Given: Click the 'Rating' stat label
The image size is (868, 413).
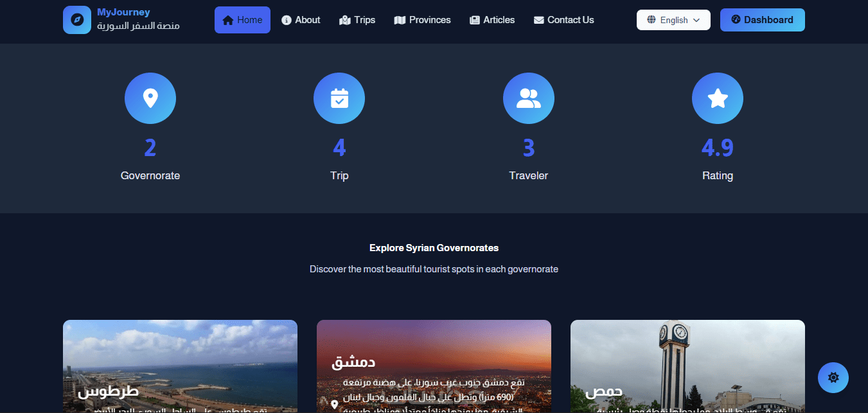Looking at the screenshot, I should (x=718, y=175).
